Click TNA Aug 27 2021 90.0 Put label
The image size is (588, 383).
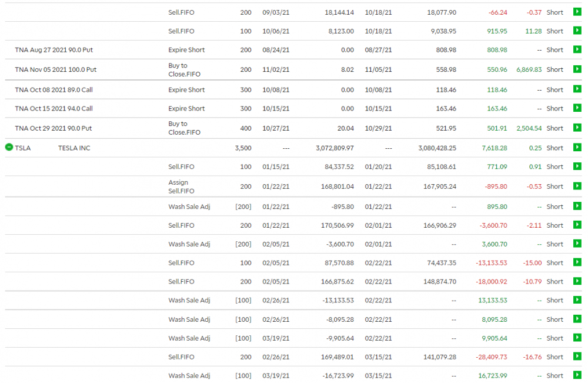54,50
